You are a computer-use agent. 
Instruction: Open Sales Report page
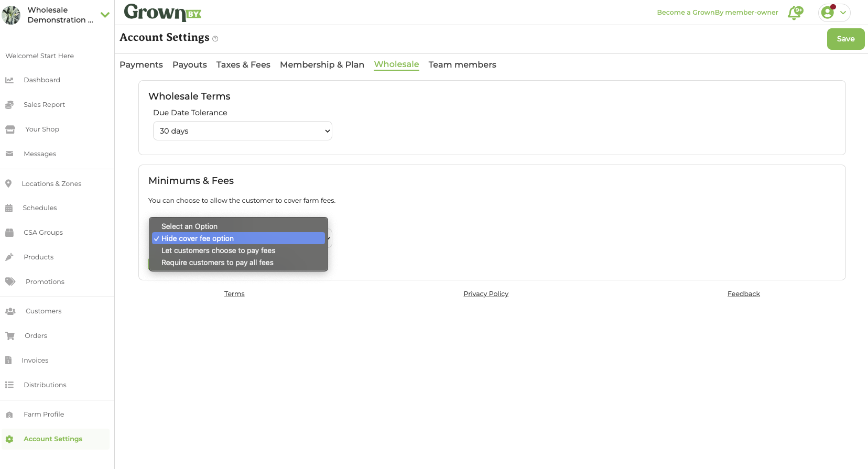[x=45, y=105]
